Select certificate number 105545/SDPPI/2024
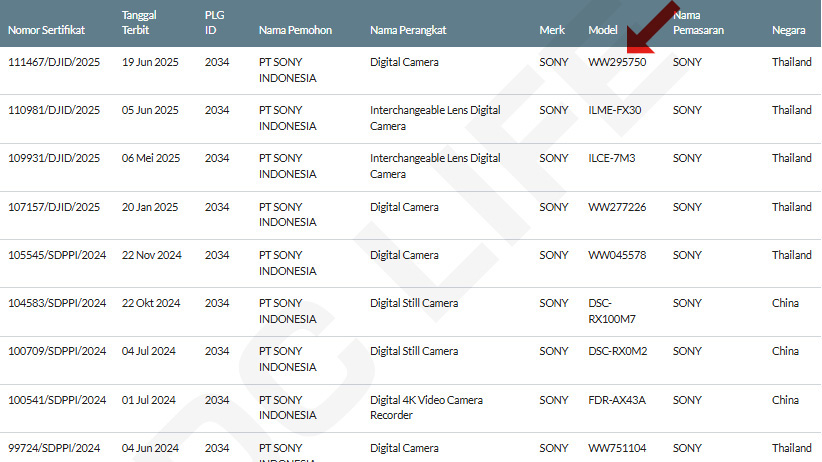The height and width of the screenshot is (462, 822). tap(57, 255)
